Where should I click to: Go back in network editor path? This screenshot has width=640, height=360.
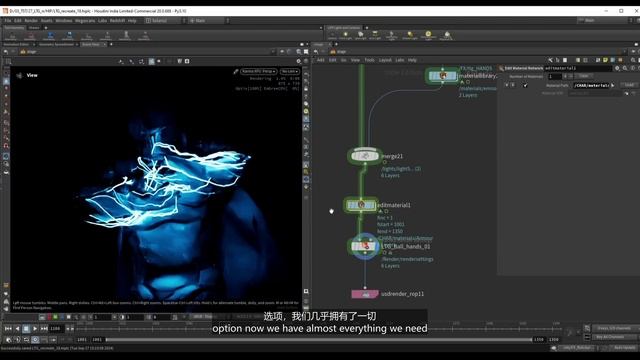click(316, 52)
